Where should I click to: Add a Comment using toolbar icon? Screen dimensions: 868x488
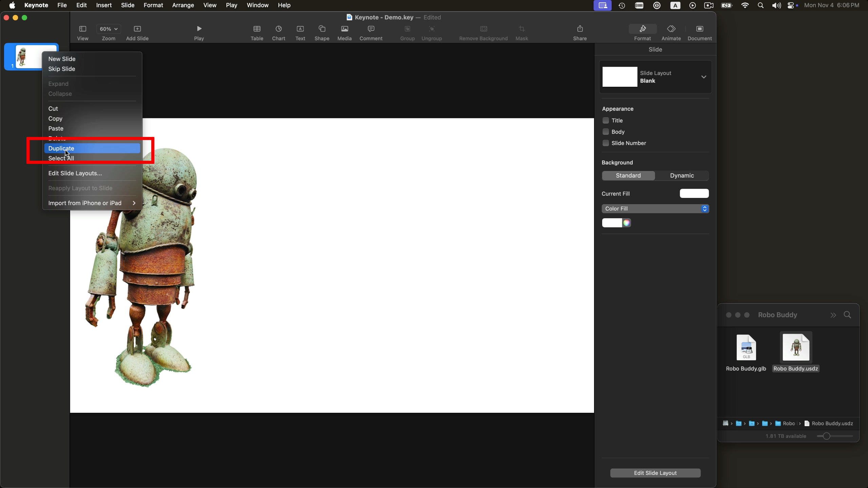point(371,29)
